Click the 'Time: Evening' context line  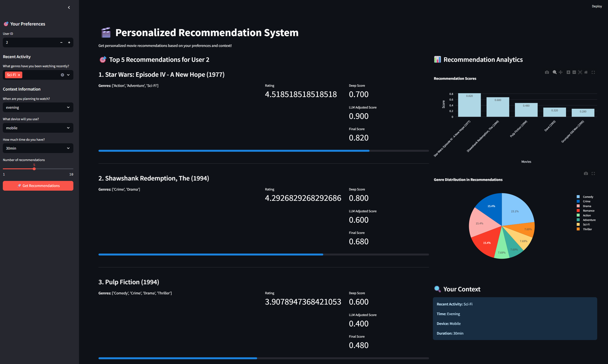(448, 314)
